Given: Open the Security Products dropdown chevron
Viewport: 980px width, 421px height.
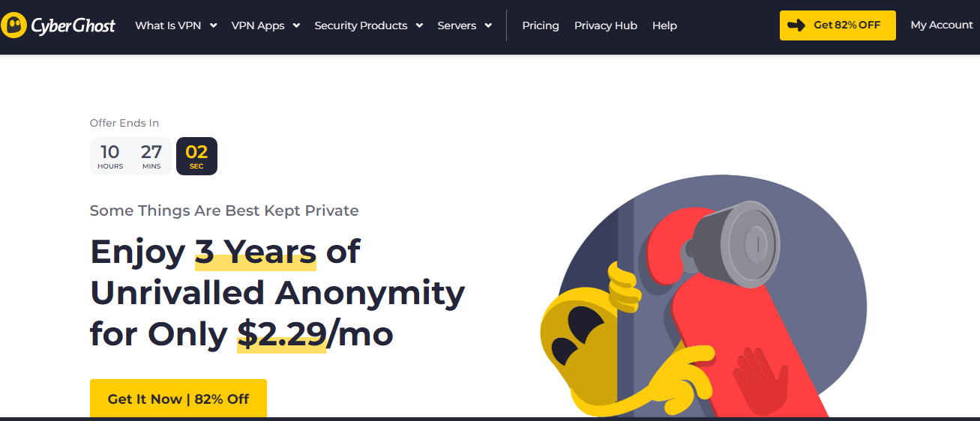Looking at the screenshot, I should point(419,25).
